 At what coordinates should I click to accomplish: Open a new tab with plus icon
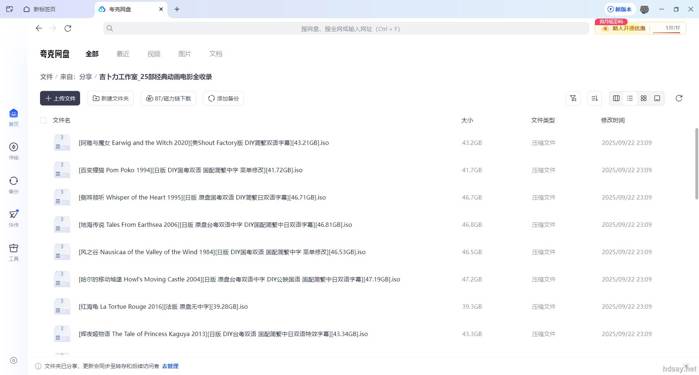(x=177, y=9)
